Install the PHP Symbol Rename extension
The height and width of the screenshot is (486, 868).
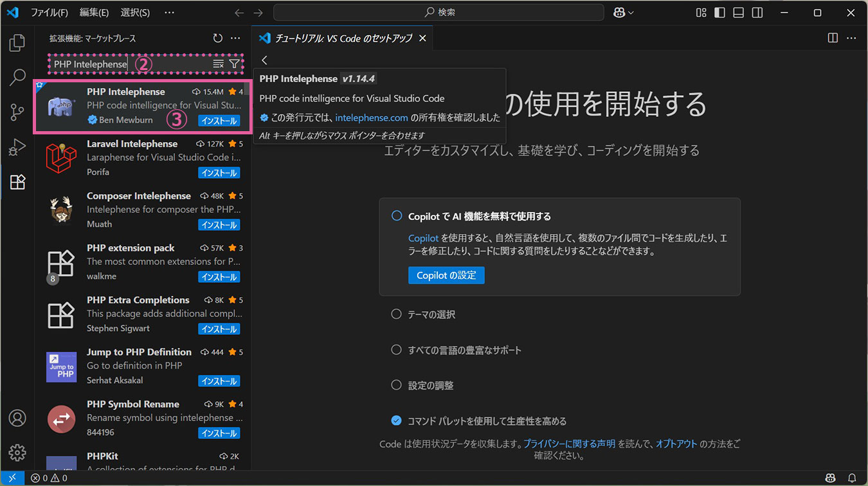(219, 433)
